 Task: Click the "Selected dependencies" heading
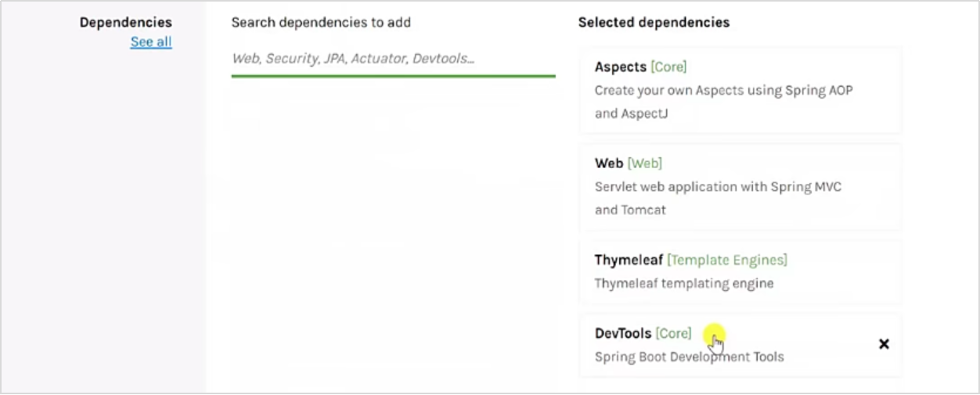pyautogui.click(x=654, y=23)
